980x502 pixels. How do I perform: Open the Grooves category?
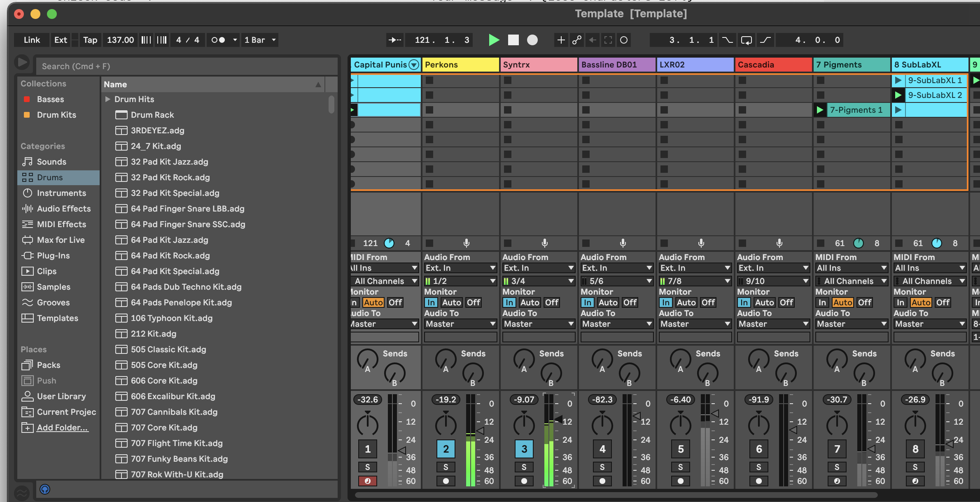[x=53, y=302]
